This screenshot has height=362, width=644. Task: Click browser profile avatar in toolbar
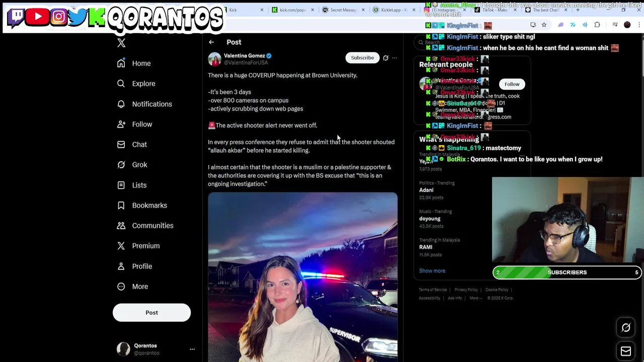click(627, 25)
